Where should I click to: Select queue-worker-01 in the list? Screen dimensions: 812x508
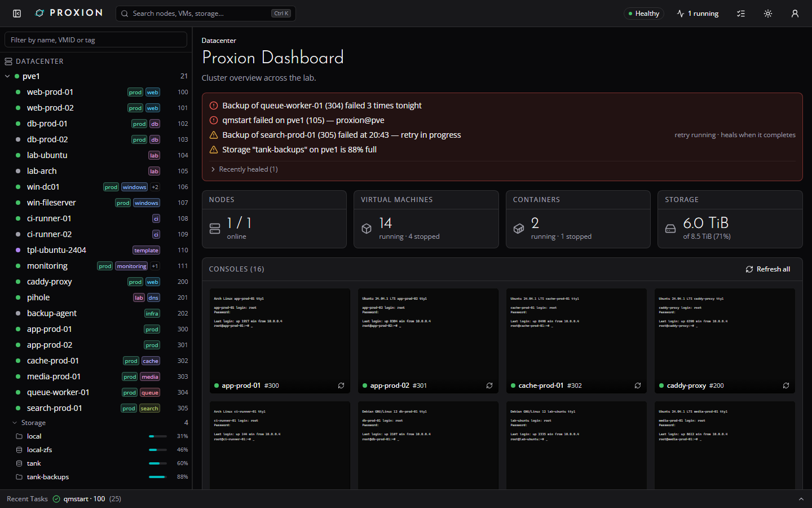[x=96, y=392]
